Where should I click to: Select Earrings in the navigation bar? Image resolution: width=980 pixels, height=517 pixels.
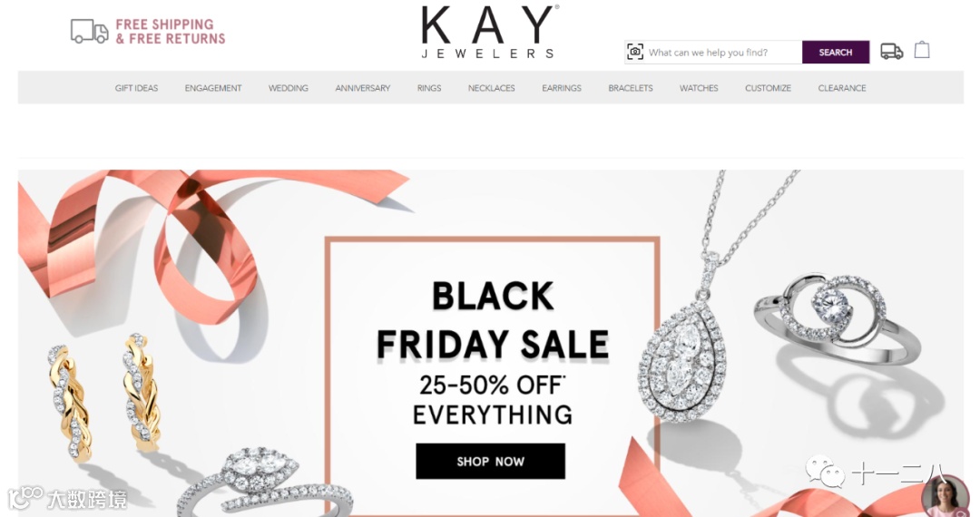point(562,88)
